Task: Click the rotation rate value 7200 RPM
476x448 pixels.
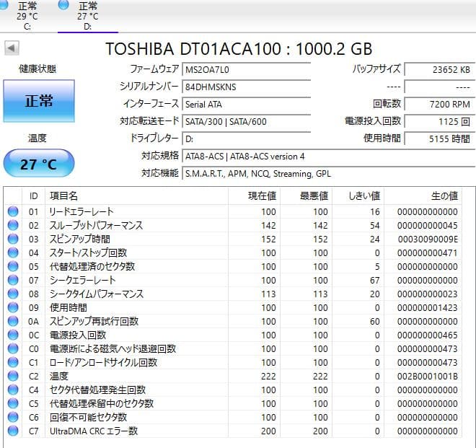Action: (x=439, y=104)
